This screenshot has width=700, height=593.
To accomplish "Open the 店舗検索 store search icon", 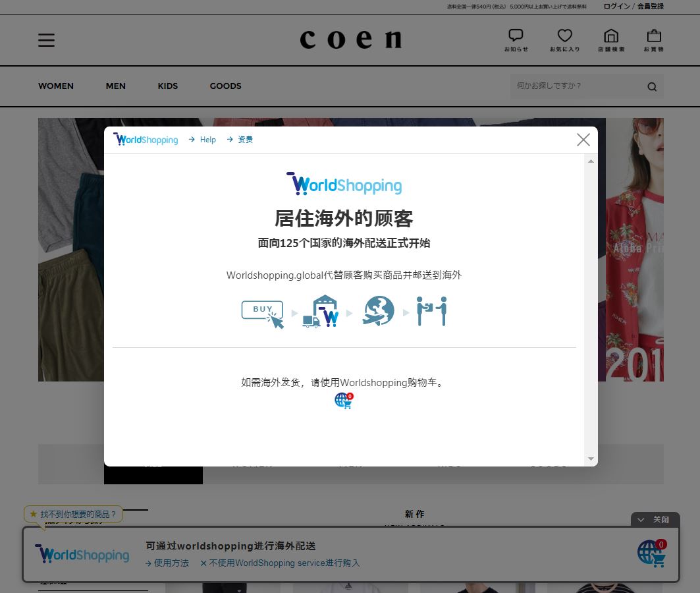I will point(611,40).
